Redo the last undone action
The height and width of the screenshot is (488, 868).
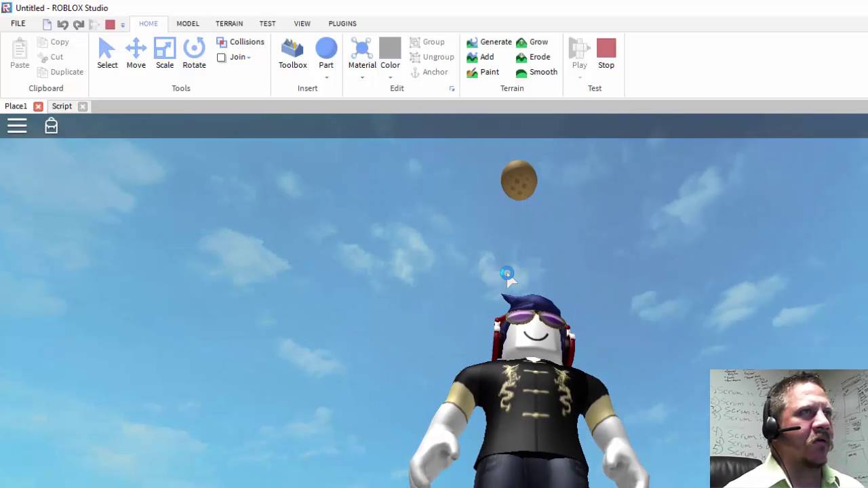click(79, 24)
